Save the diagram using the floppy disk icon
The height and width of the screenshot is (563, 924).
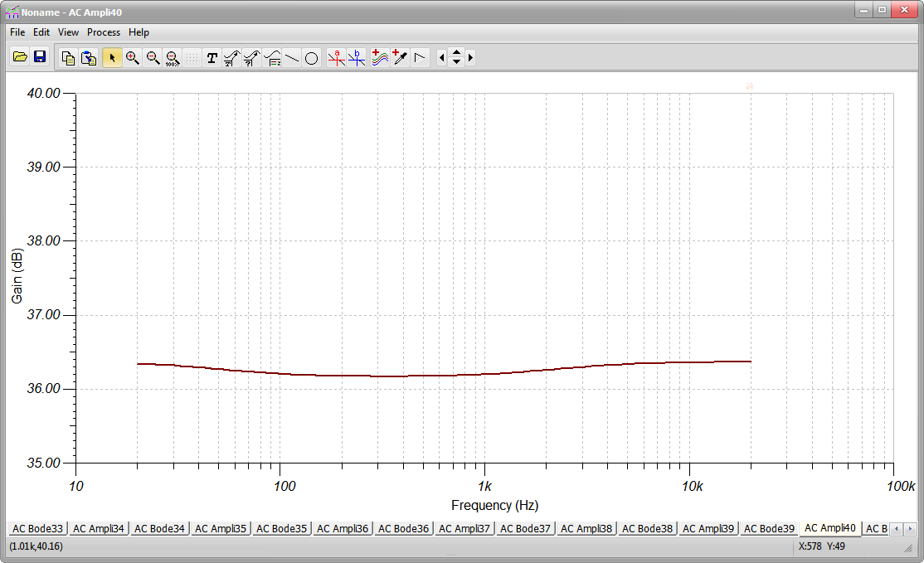(40, 57)
